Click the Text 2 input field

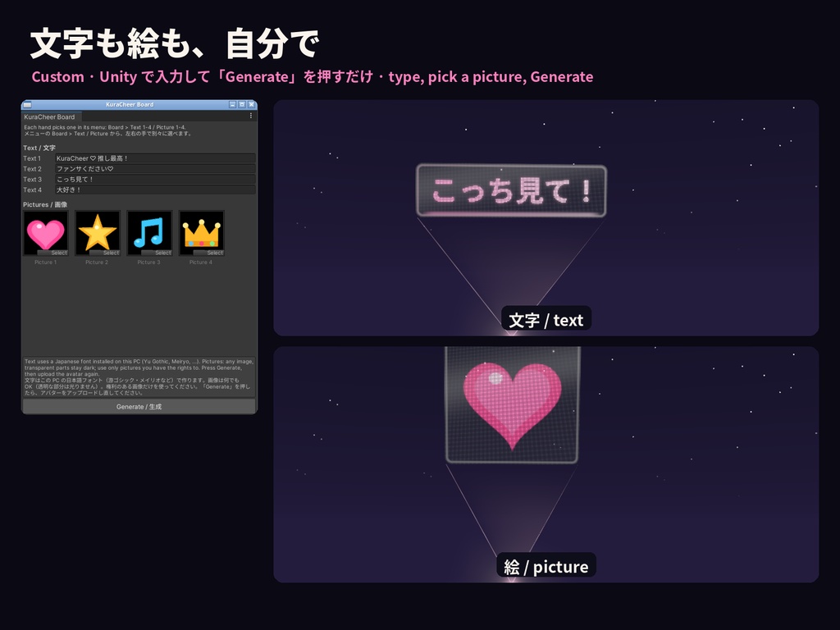(155, 169)
